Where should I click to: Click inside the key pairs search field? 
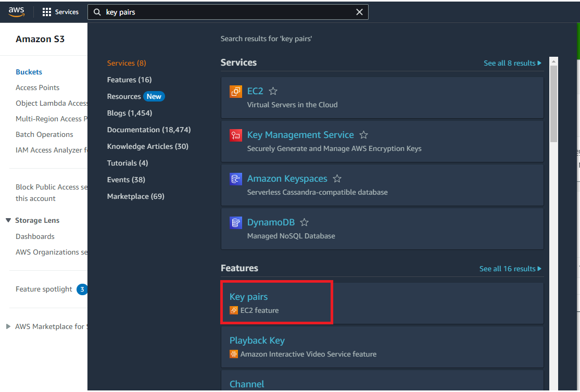tap(228, 12)
